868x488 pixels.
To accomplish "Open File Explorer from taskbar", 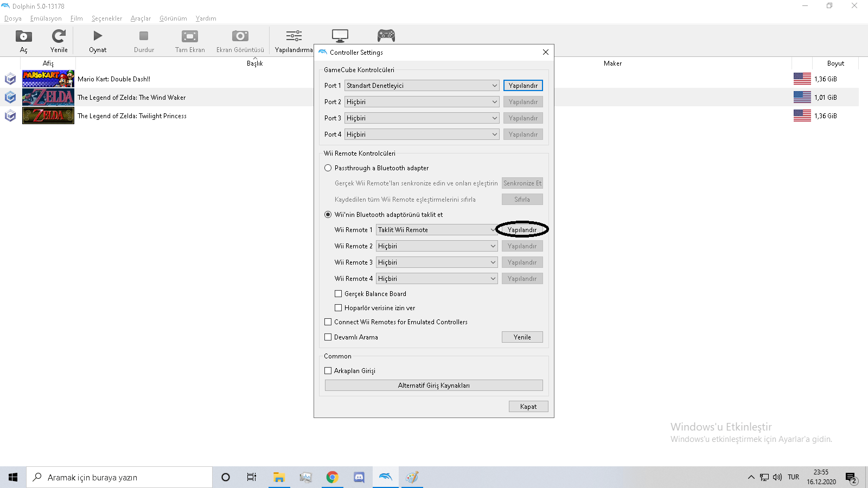I will point(279,477).
